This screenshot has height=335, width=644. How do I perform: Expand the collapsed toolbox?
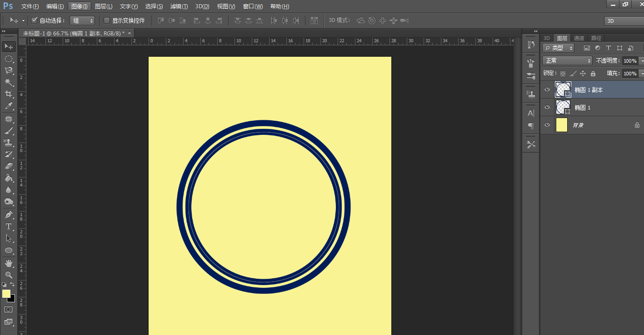(x=4, y=31)
